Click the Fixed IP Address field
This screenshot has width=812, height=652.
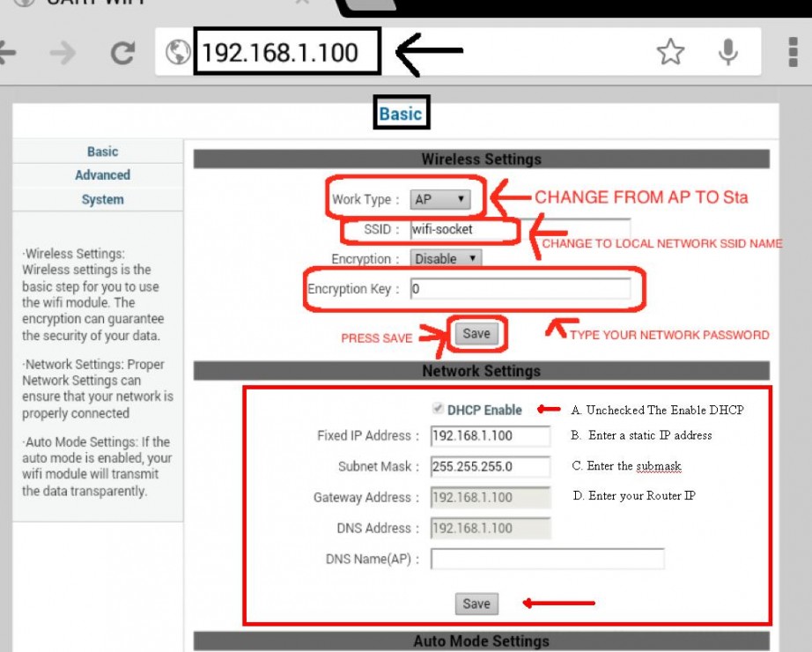pyautogui.click(x=490, y=435)
